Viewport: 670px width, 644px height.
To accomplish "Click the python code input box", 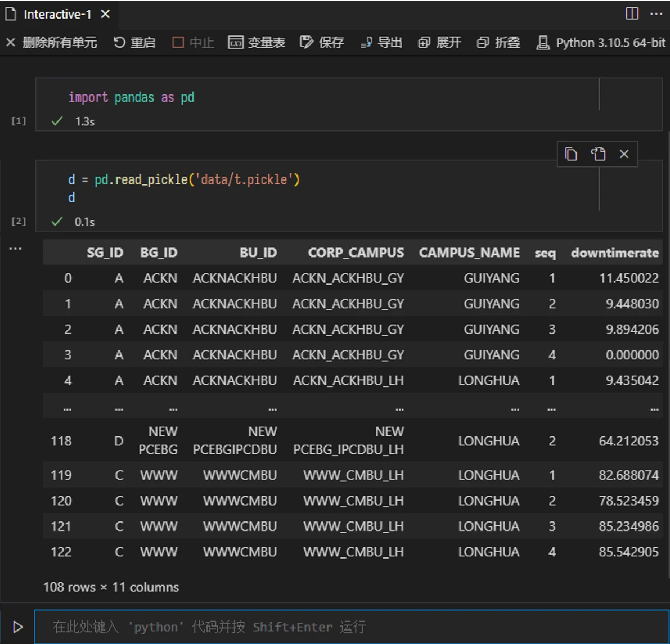I will [349, 627].
